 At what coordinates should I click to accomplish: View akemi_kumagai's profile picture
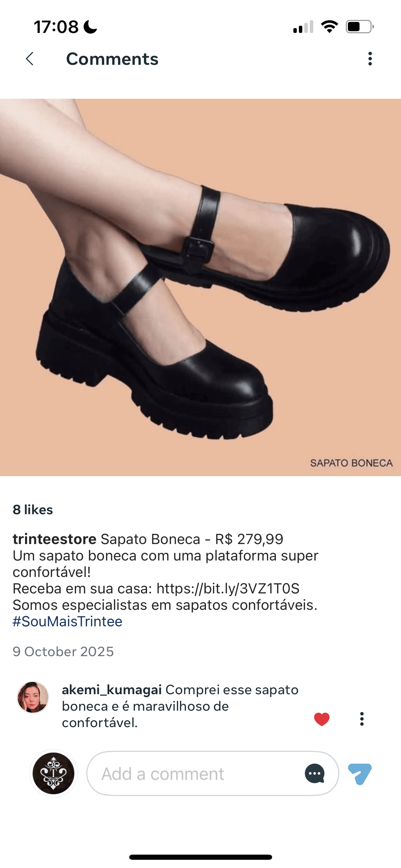[33, 697]
